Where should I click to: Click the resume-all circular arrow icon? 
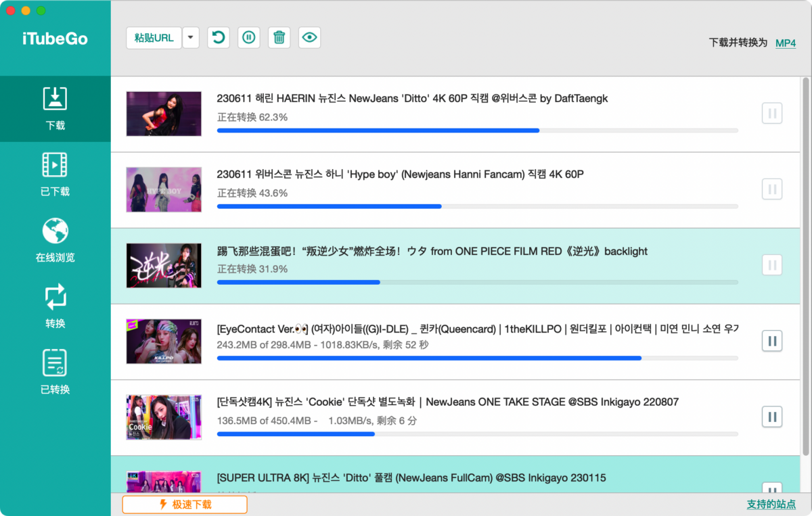point(218,38)
